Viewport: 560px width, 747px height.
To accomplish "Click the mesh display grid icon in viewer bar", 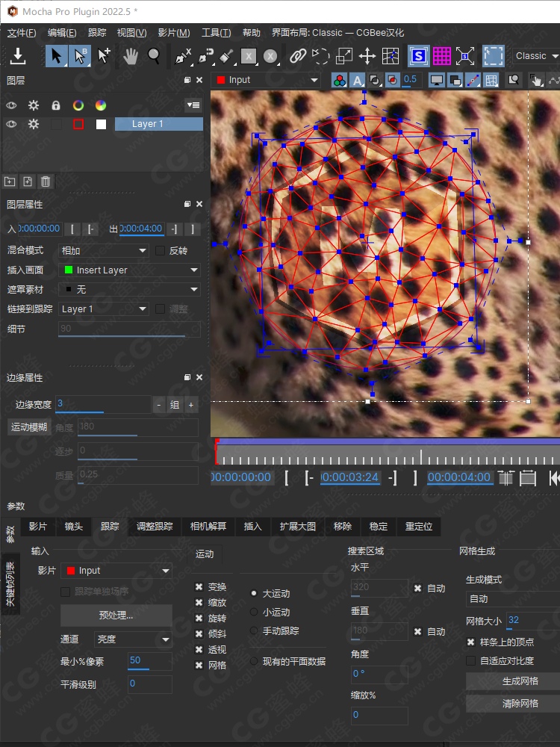I will [491, 80].
